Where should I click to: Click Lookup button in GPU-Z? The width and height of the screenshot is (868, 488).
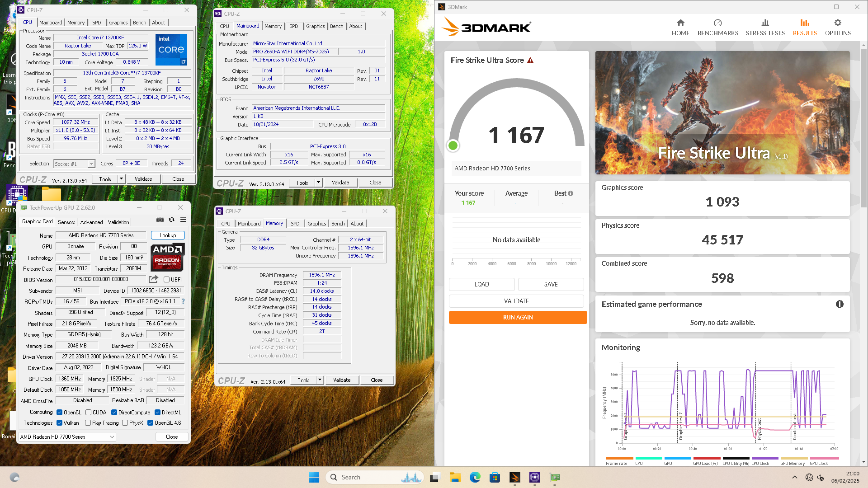[x=168, y=235]
